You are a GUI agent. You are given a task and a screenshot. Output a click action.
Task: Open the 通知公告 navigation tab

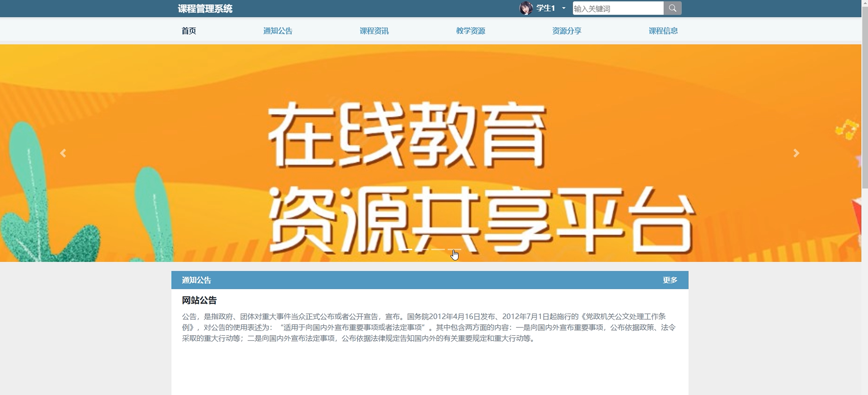click(278, 31)
